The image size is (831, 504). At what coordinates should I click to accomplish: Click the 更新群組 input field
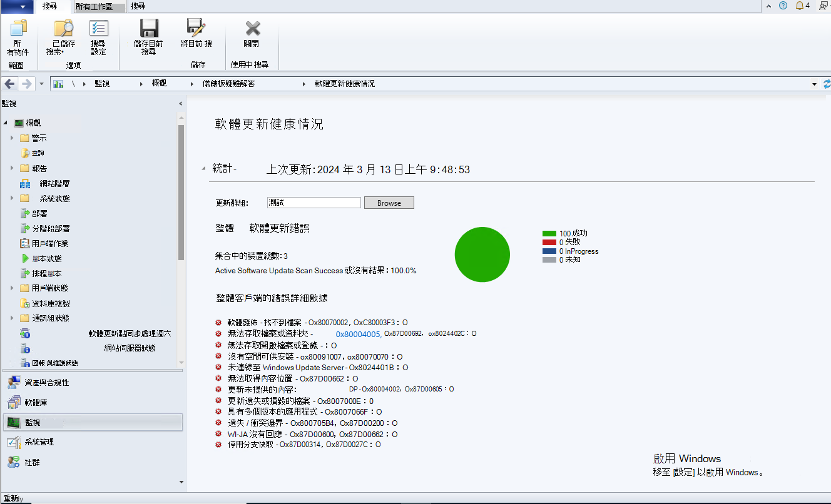pos(314,203)
